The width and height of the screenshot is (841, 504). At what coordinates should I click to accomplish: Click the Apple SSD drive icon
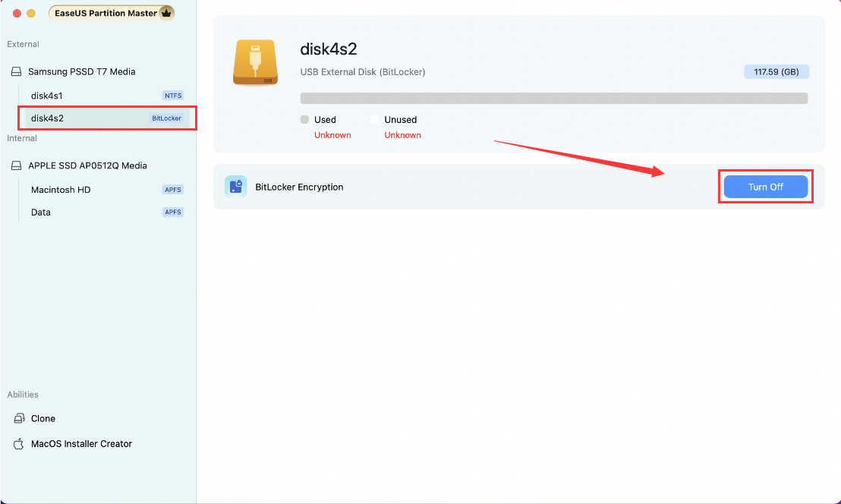point(17,165)
